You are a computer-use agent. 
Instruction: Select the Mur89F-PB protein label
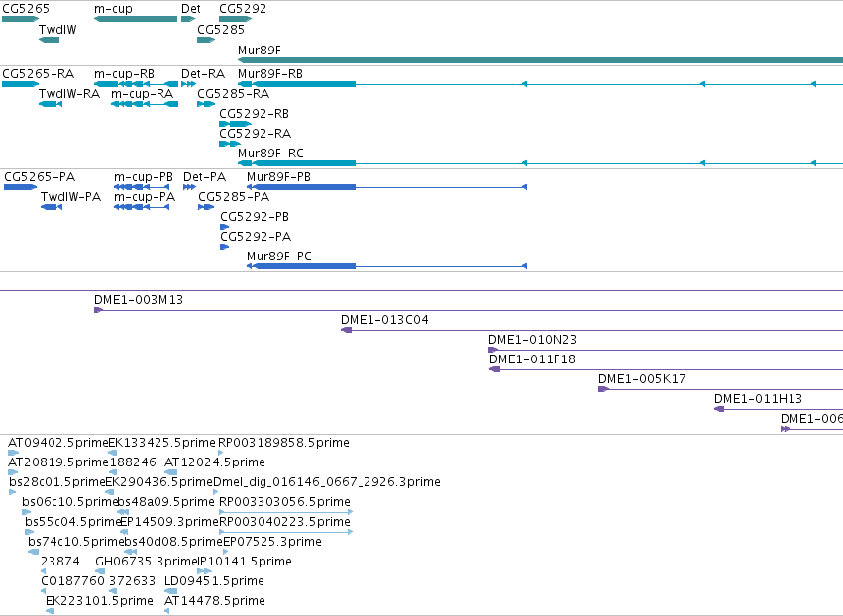(x=279, y=177)
